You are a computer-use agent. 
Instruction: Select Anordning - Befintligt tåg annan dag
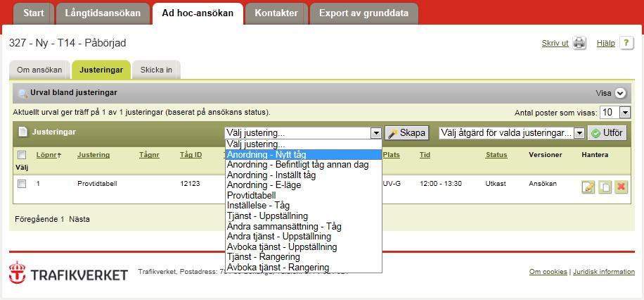coord(304,165)
